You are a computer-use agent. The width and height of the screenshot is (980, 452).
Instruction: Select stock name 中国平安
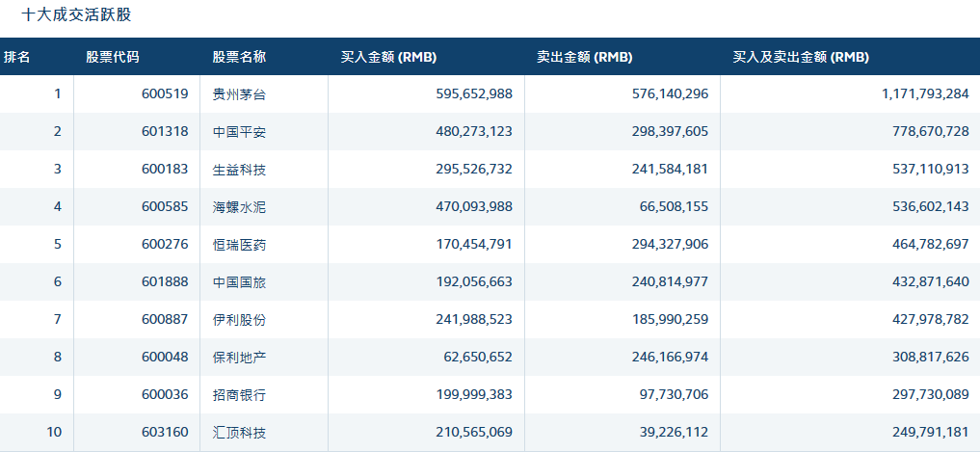[239, 132]
